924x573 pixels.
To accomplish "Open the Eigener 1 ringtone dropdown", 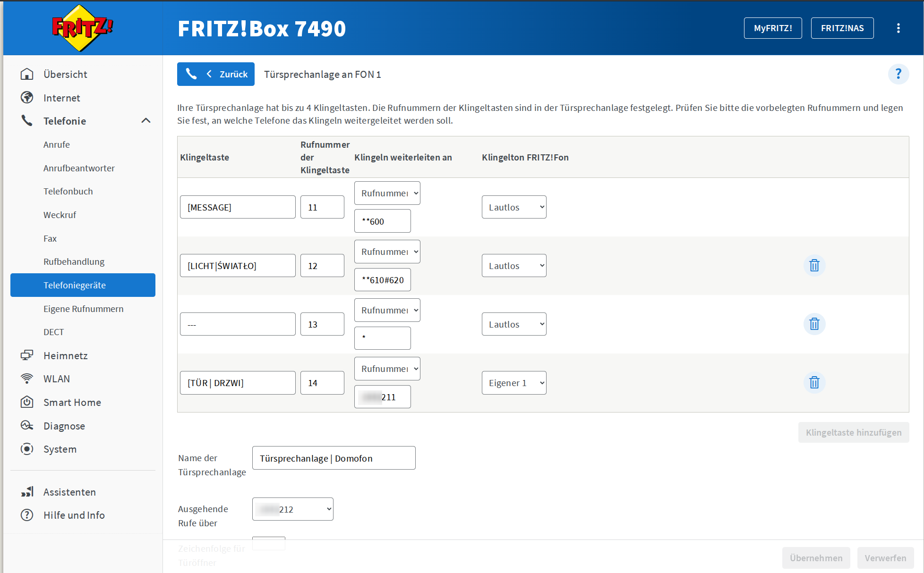I will click(x=514, y=383).
